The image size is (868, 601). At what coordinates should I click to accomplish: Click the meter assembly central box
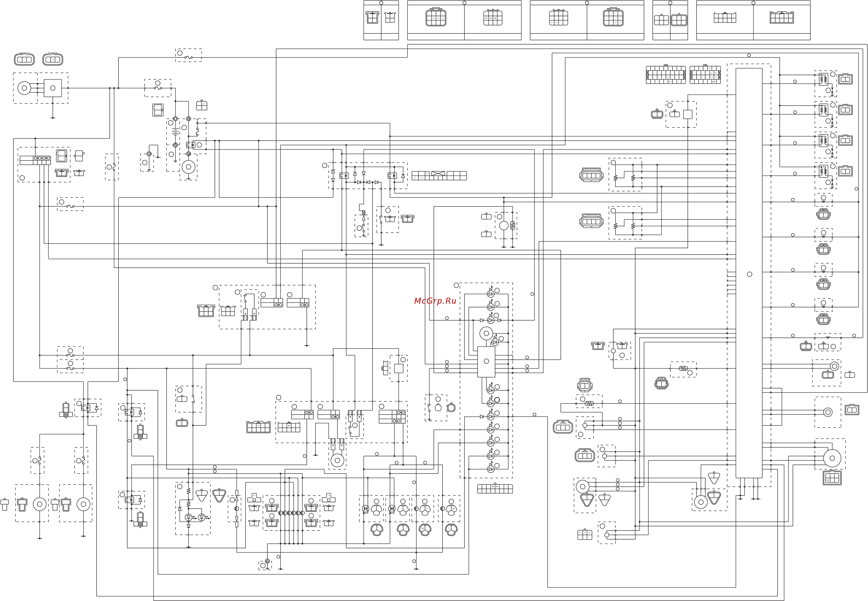tap(486, 362)
